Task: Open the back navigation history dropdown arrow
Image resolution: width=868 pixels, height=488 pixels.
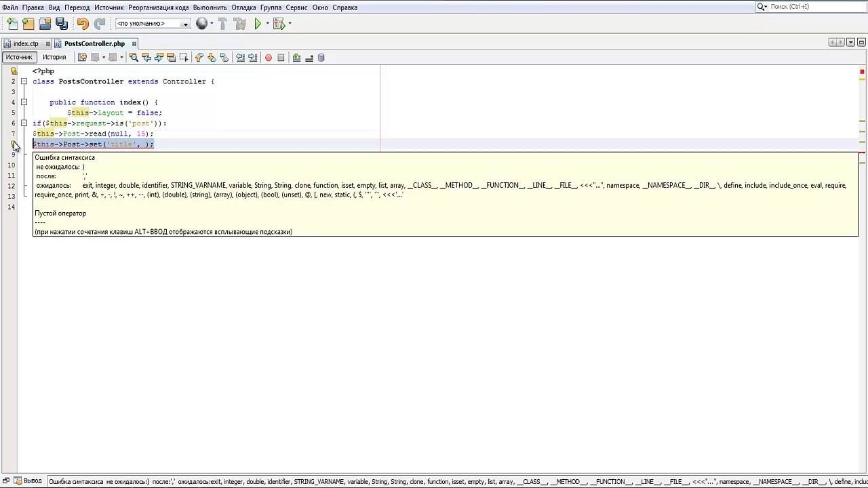Action: [x=103, y=58]
